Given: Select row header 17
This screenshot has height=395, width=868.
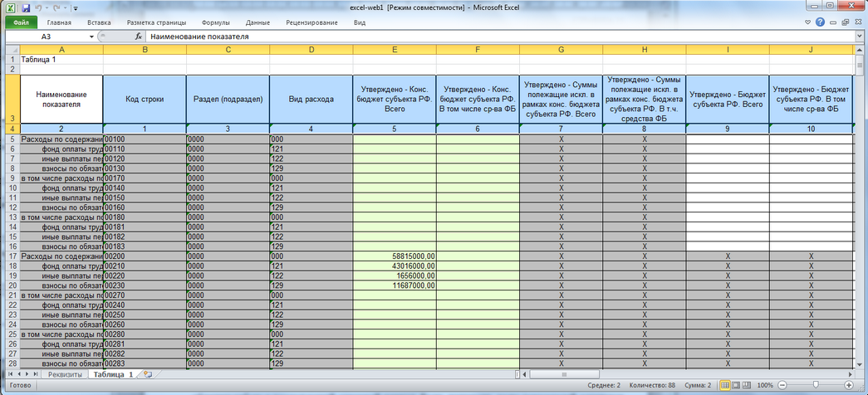Looking at the screenshot, I should [x=12, y=256].
